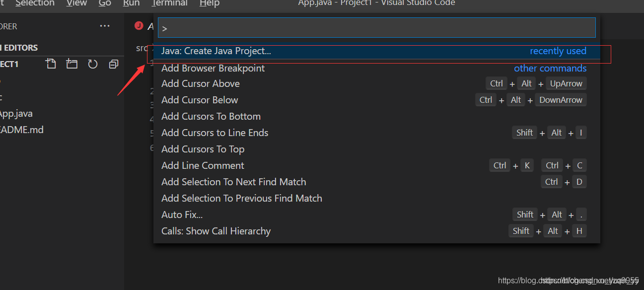The image size is (644, 290).
Task: Click the Java file icon on the editor tab
Action: click(x=139, y=26)
